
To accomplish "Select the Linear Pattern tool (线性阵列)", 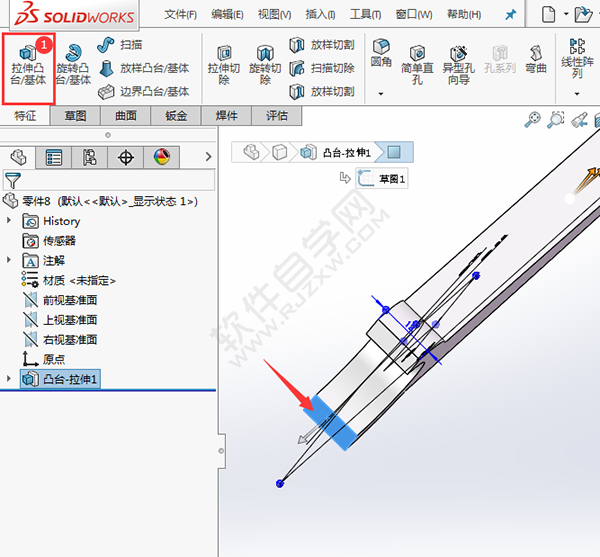I will pyautogui.click(x=577, y=58).
